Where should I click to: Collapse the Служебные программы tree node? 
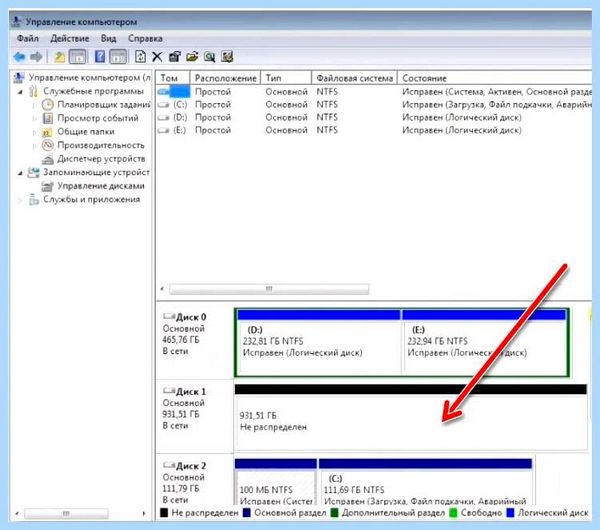coord(20,92)
